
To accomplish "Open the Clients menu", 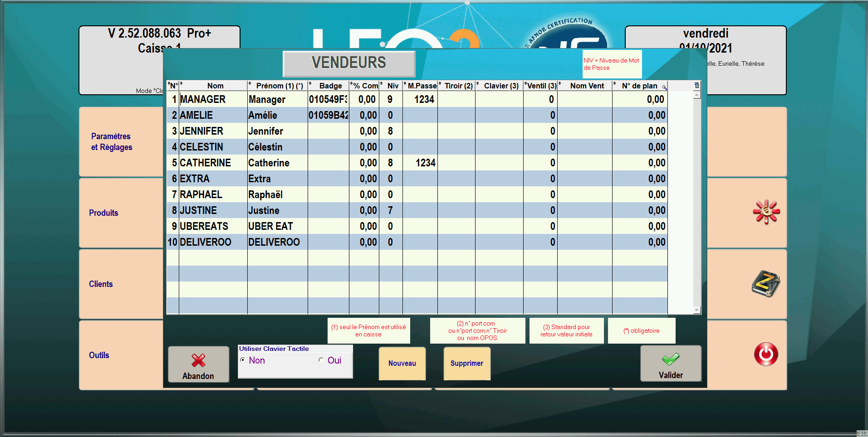I will point(101,284).
